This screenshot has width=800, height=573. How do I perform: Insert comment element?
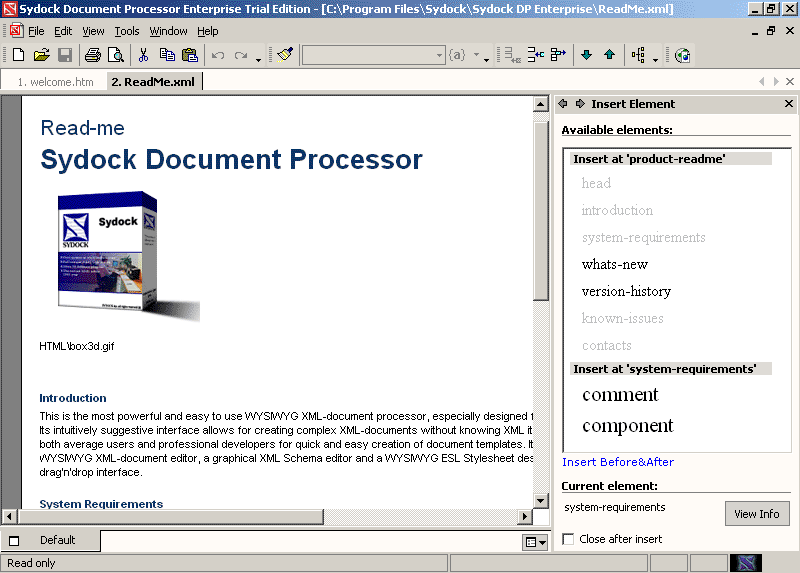(x=620, y=395)
